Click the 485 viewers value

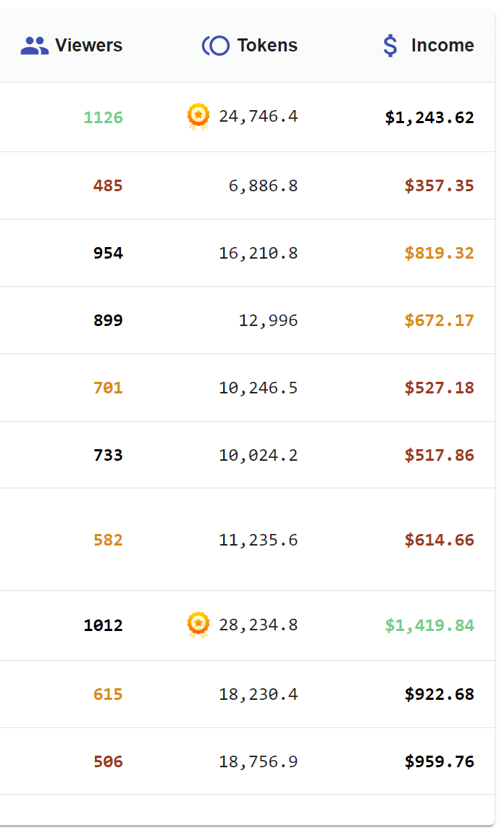108,185
